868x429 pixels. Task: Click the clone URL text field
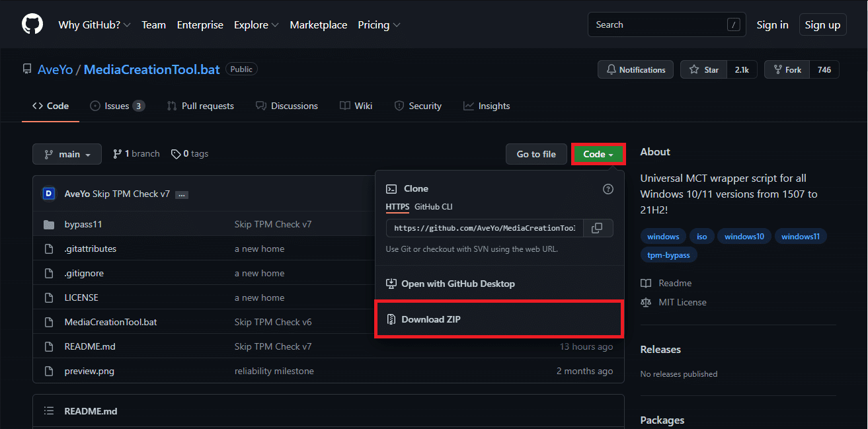[x=485, y=228]
